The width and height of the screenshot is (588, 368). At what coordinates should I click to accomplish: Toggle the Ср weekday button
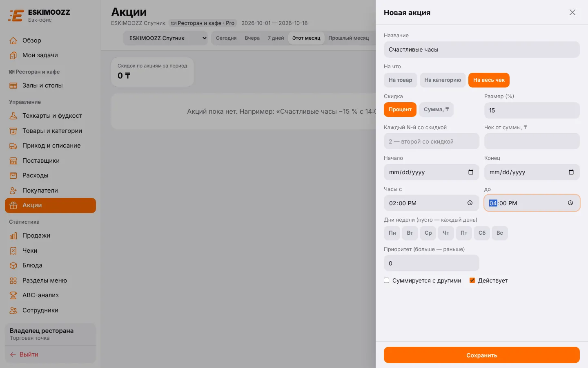click(428, 233)
